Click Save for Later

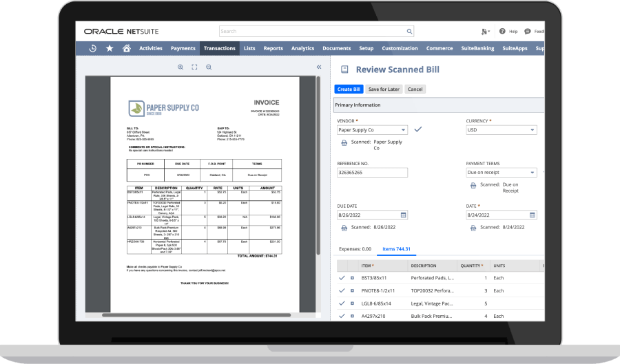pos(384,89)
